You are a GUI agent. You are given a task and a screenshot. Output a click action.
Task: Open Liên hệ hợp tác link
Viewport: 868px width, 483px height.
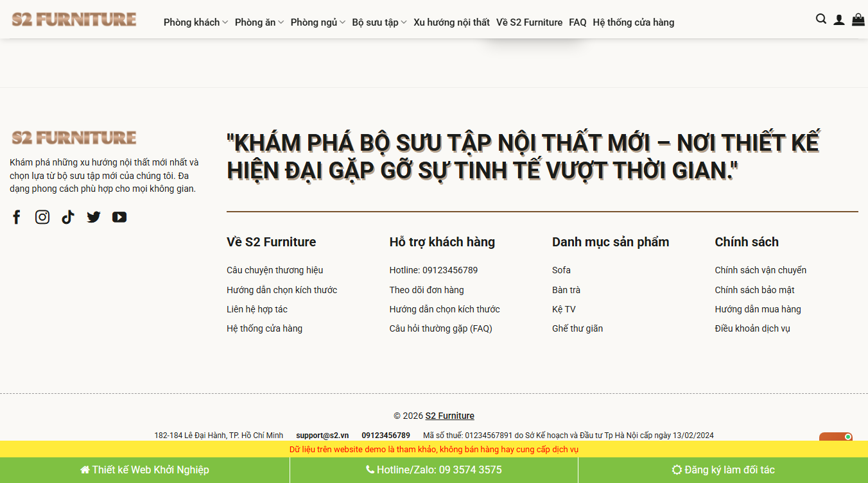pos(257,309)
